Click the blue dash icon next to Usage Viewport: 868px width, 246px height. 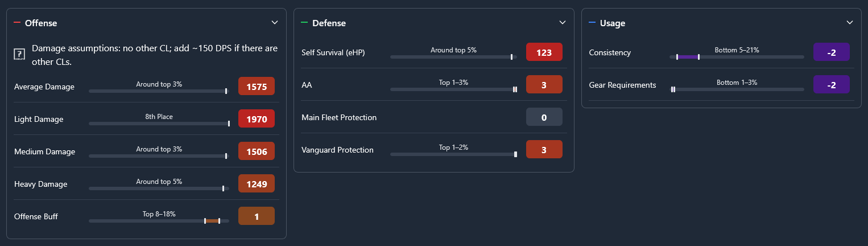592,22
